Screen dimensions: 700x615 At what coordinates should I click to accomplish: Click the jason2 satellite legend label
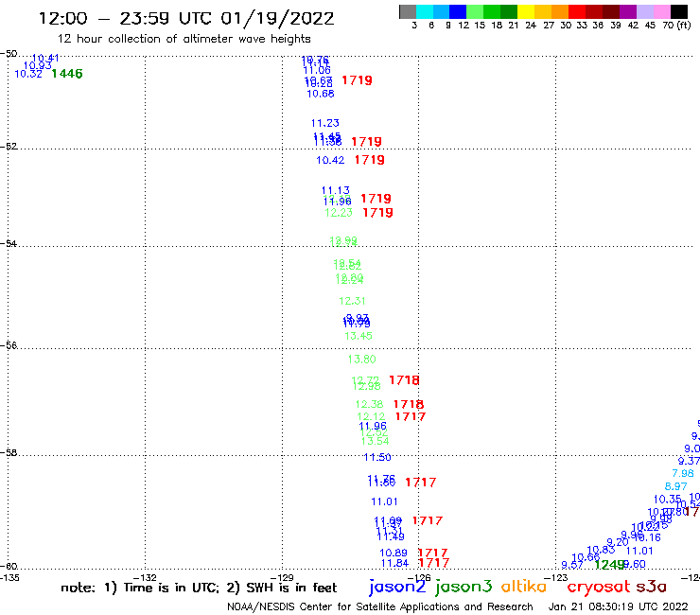point(397,588)
